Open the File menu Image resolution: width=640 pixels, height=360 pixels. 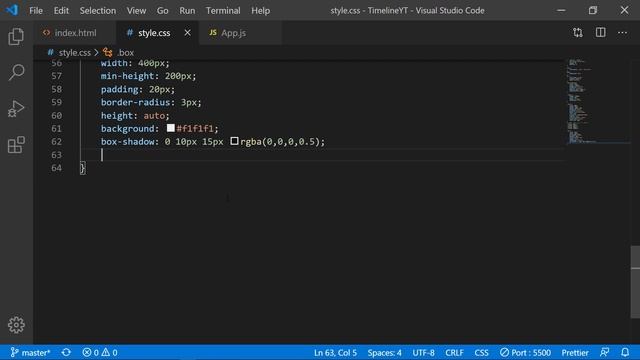(36, 11)
